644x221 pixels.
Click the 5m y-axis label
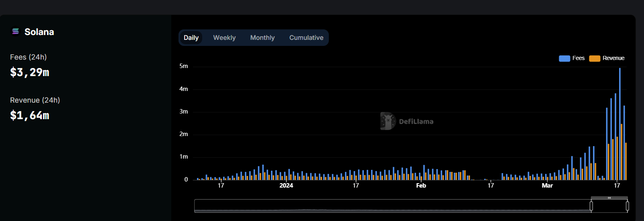pyautogui.click(x=184, y=66)
